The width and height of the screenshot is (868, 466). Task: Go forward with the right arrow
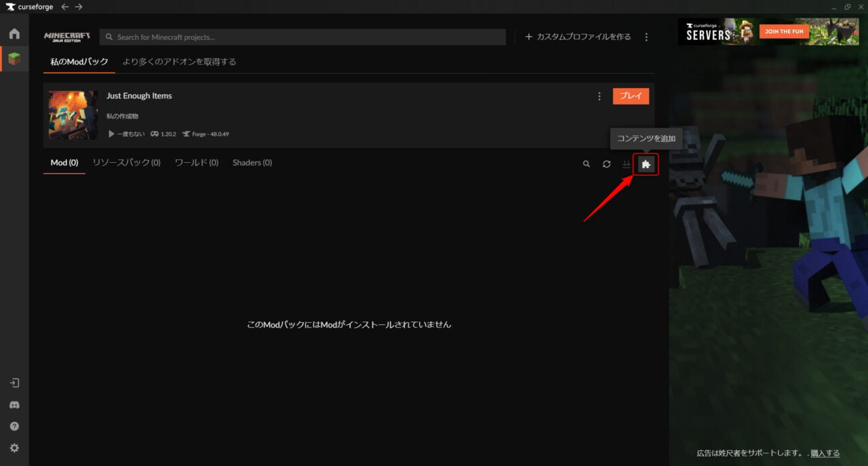(x=79, y=6)
